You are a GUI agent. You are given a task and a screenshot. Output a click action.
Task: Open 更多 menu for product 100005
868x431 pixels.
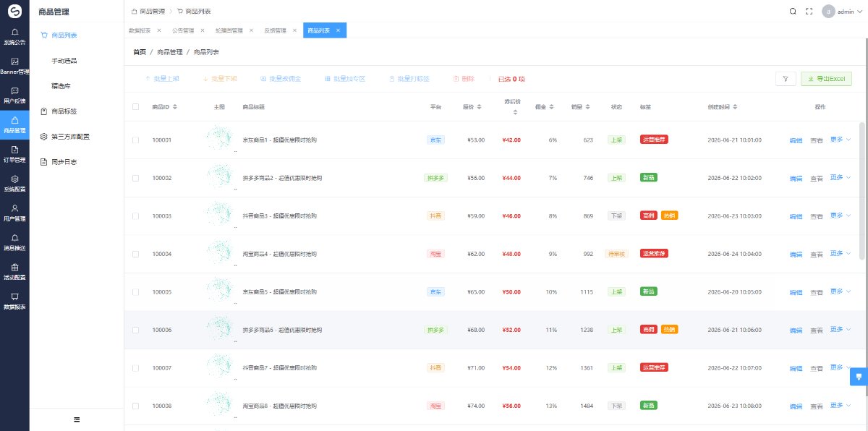tap(841, 291)
